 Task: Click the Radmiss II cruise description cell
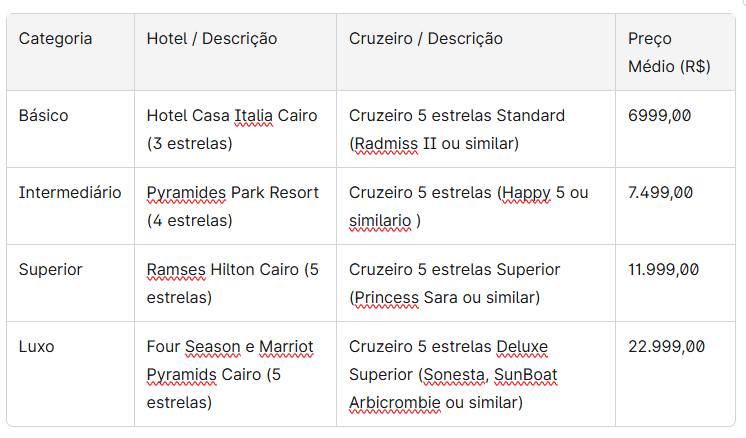[x=457, y=129]
